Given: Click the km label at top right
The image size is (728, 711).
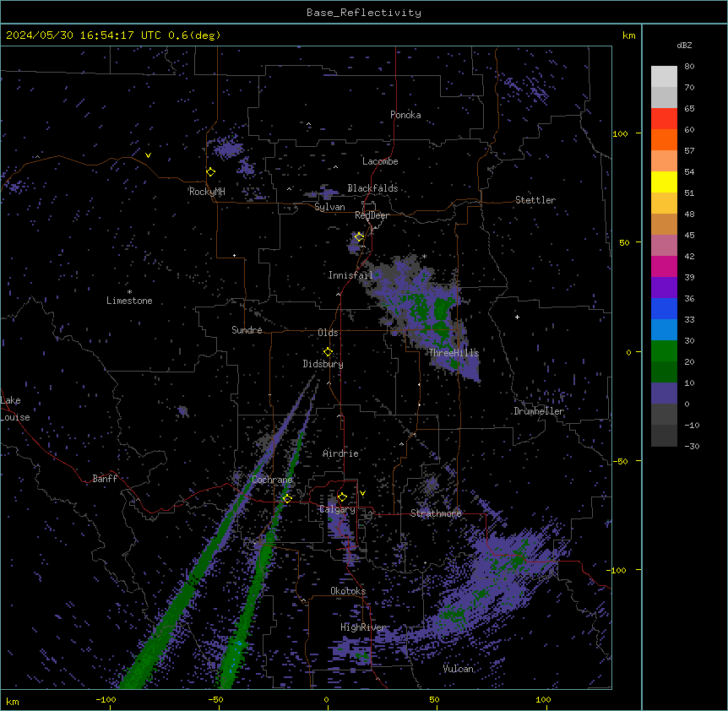Looking at the screenshot, I should point(629,35).
